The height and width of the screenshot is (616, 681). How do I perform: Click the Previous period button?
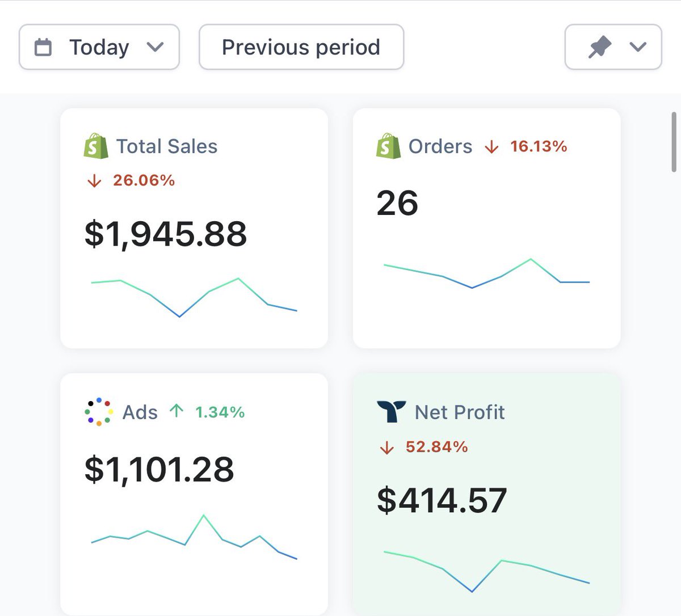pyautogui.click(x=301, y=47)
